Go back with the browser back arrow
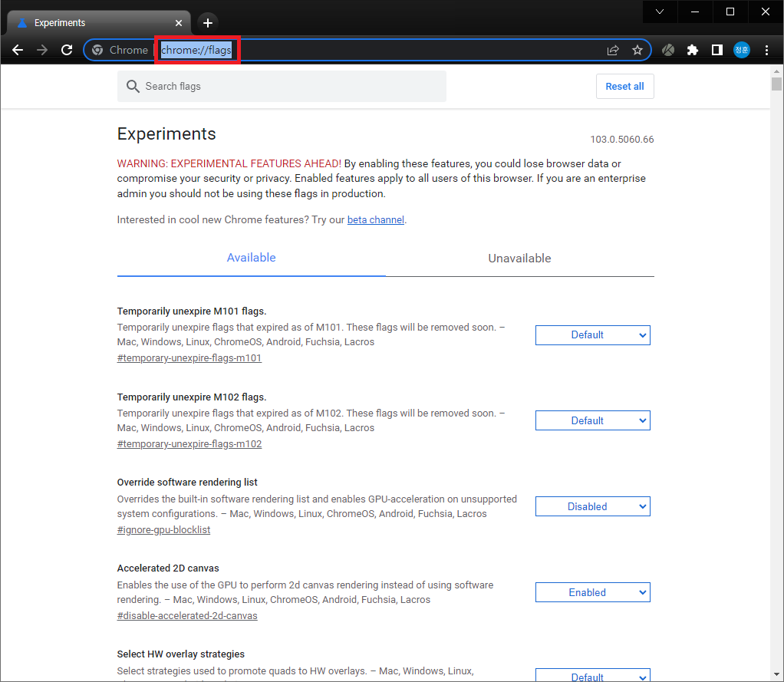The height and width of the screenshot is (682, 784). 18,50
